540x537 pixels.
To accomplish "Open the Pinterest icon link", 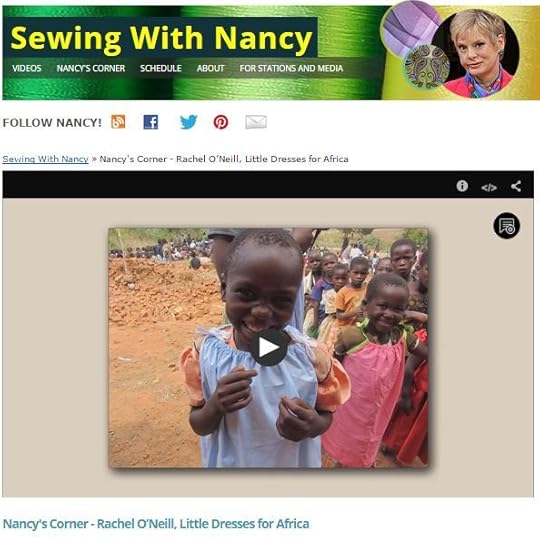I will (x=221, y=122).
